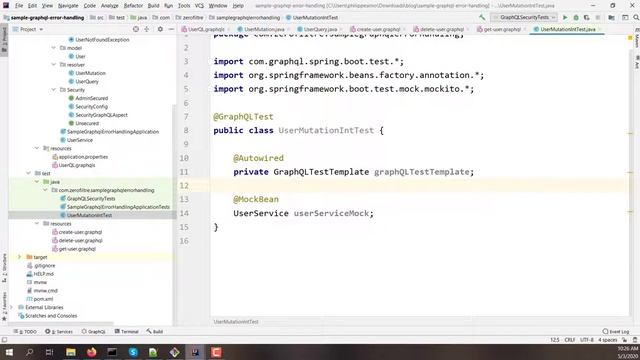The image size is (640, 360).
Task: Click the Debug bug icon in toolbar
Action: point(576,18)
